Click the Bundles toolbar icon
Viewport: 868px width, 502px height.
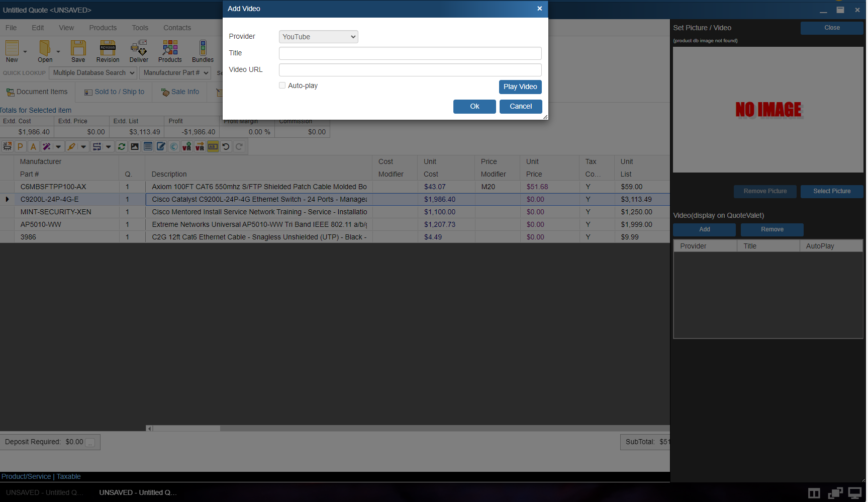coord(203,48)
